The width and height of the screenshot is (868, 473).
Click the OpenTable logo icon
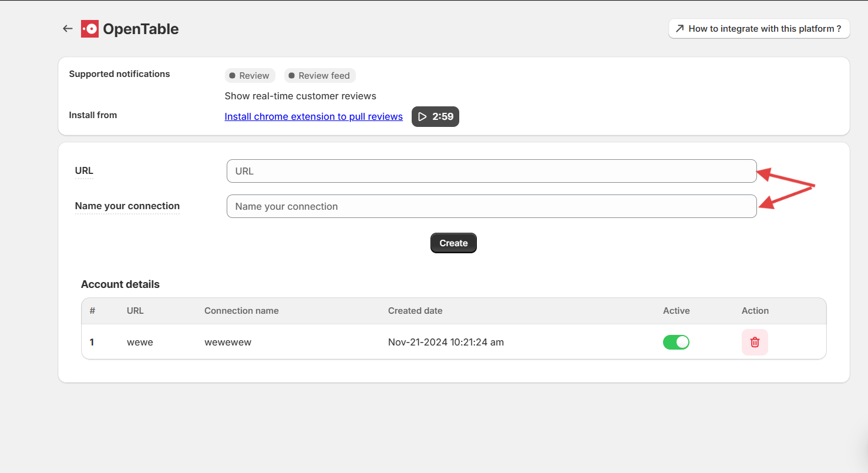click(89, 29)
